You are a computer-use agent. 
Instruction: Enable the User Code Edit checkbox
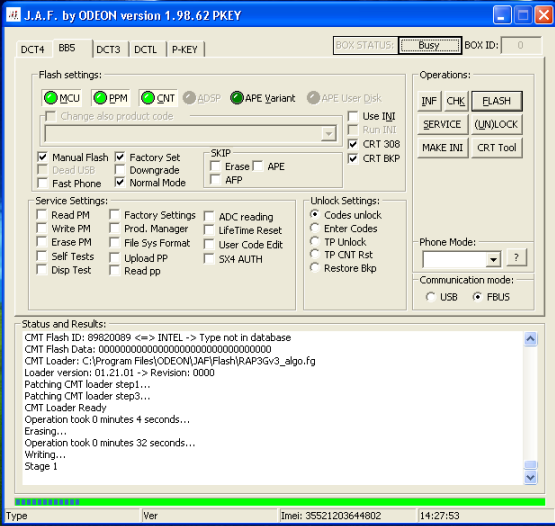click(x=209, y=244)
